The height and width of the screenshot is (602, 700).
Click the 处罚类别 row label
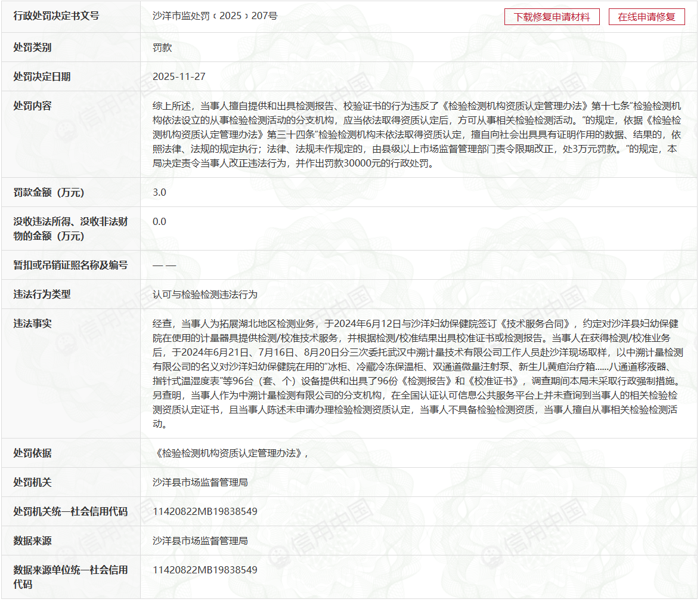pyautogui.click(x=32, y=47)
